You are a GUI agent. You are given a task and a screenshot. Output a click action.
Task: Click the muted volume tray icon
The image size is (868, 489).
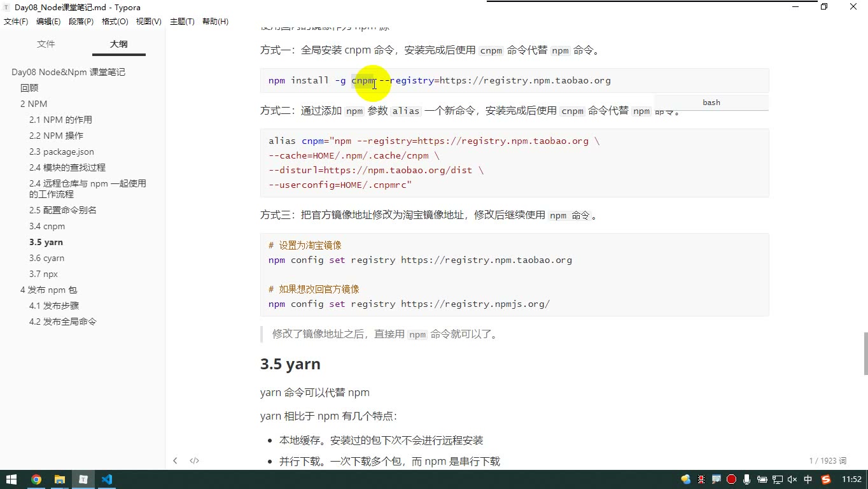click(x=792, y=479)
